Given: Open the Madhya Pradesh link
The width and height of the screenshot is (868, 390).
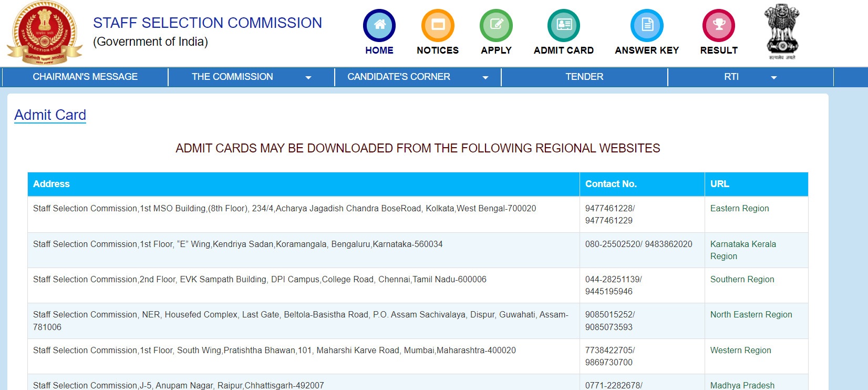Looking at the screenshot, I should pos(742,385).
